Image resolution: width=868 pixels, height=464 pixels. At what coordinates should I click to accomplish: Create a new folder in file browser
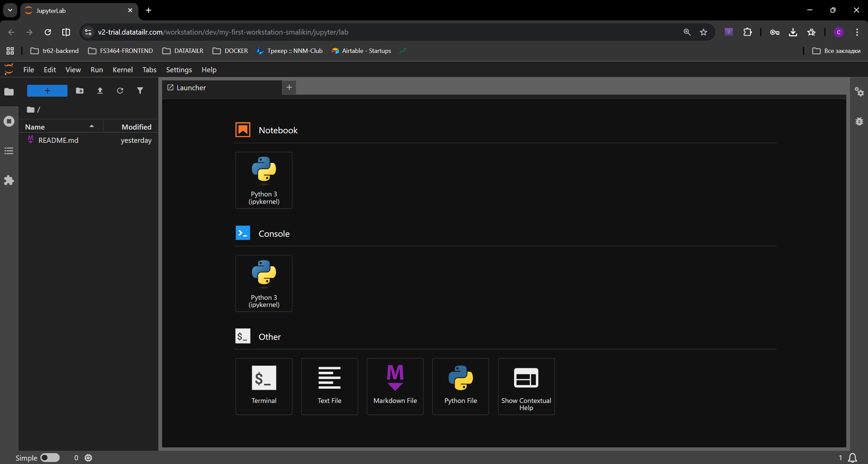(x=80, y=91)
